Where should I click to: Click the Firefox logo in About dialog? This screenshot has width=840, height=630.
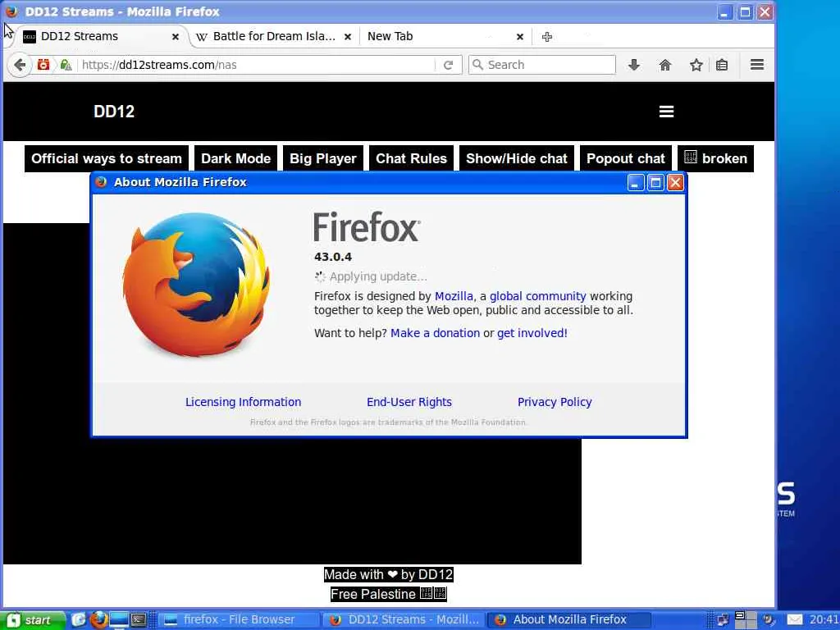point(196,284)
